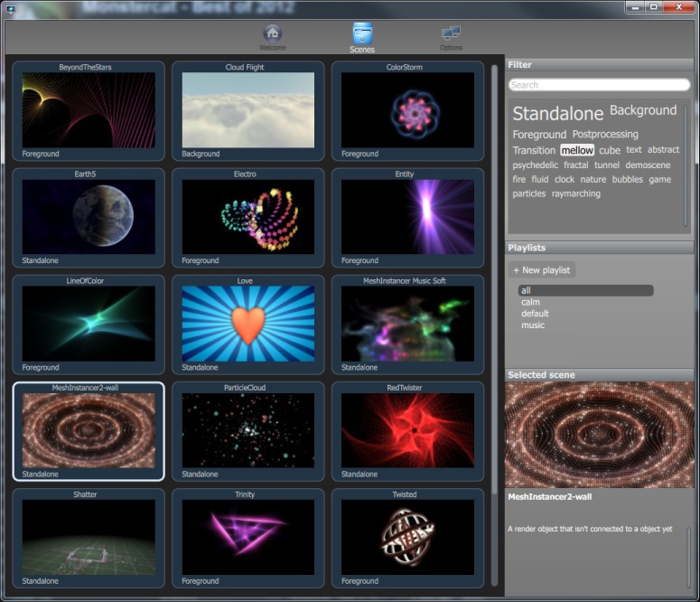Image resolution: width=700 pixels, height=602 pixels.
Task: Select the Cloud Flight scene thumbnail
Action: click(247, 110)
